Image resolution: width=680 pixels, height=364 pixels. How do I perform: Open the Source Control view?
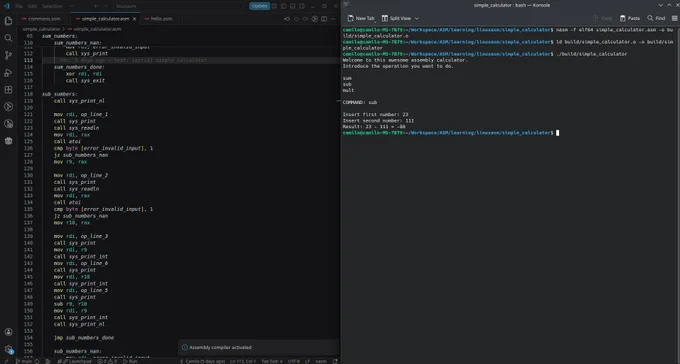[x=8, y=55]
